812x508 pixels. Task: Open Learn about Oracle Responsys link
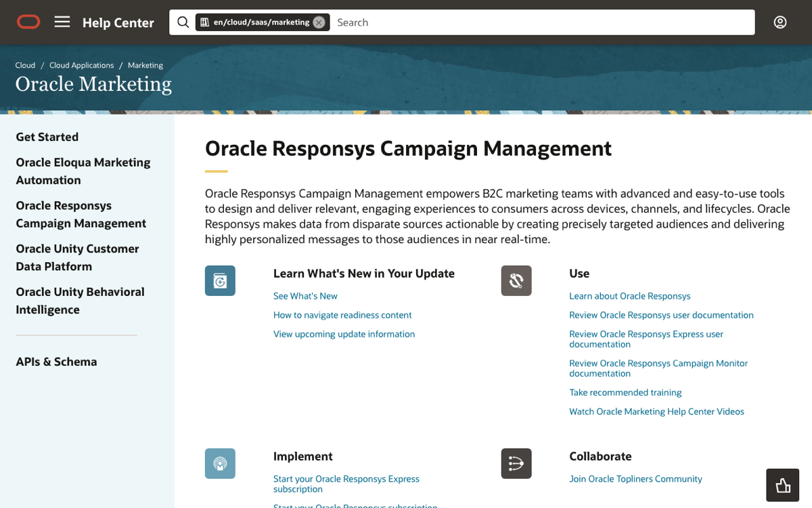pyautogui.click(x=630, y=296)
